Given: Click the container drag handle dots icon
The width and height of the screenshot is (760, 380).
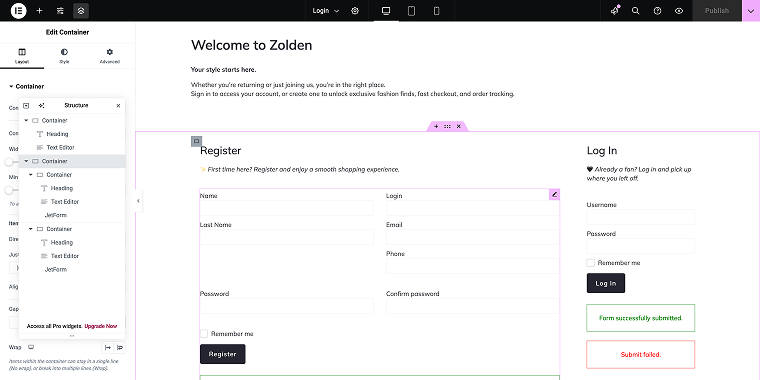Looking at the screenshot, I should (447, 126).
